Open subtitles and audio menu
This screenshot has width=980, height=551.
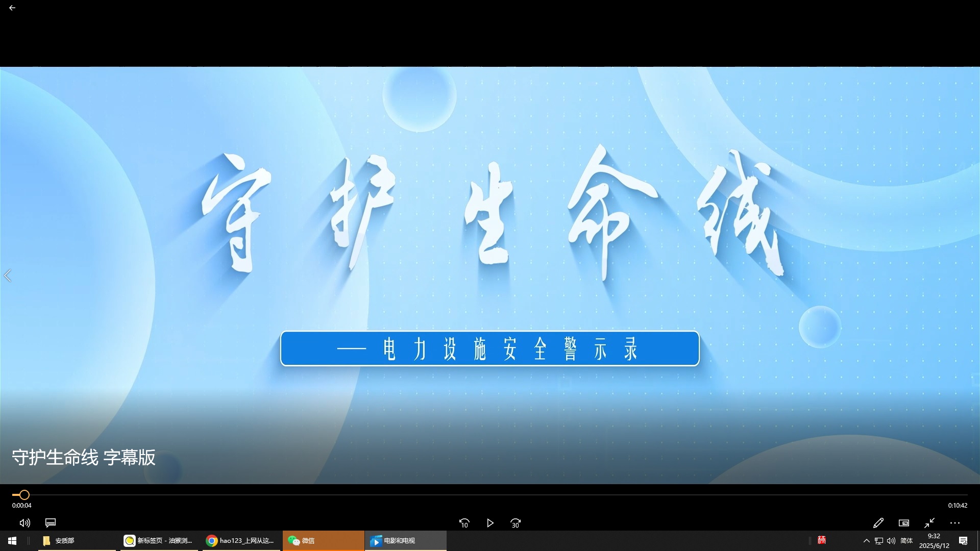(51, 523)
